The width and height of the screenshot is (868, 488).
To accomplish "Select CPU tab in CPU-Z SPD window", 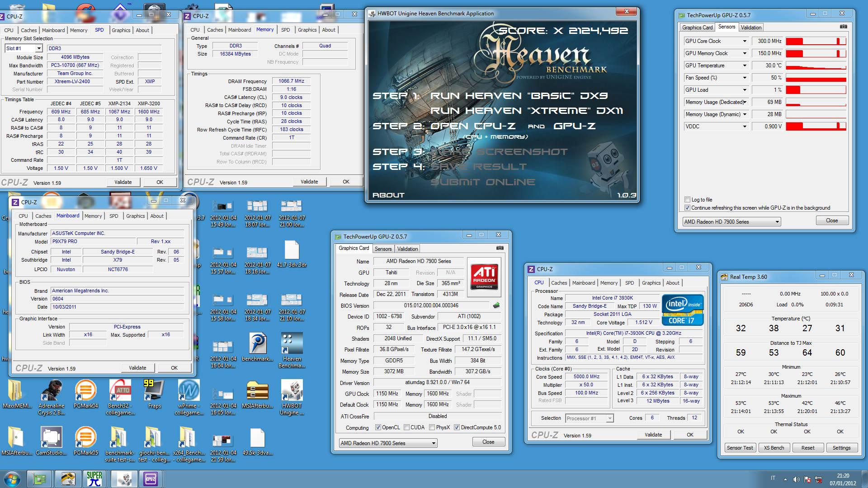I will pos(9,30).
